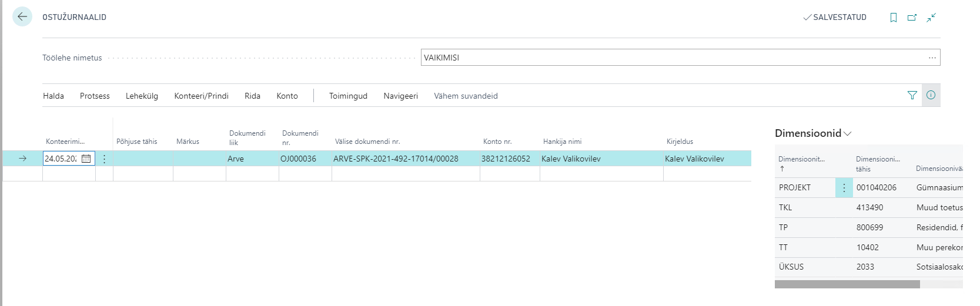Open the Protsess menu

pyautogui.click(x=95, y=96)
